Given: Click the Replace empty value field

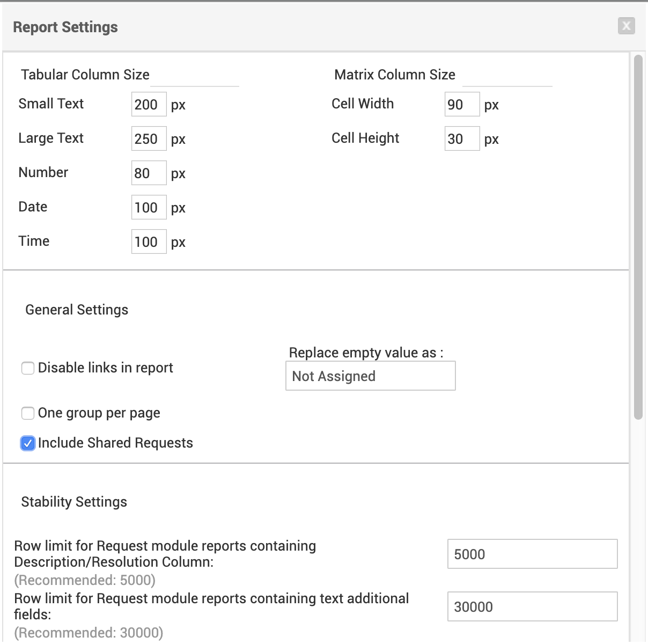Looking at the screenshot, I should 370,376.
